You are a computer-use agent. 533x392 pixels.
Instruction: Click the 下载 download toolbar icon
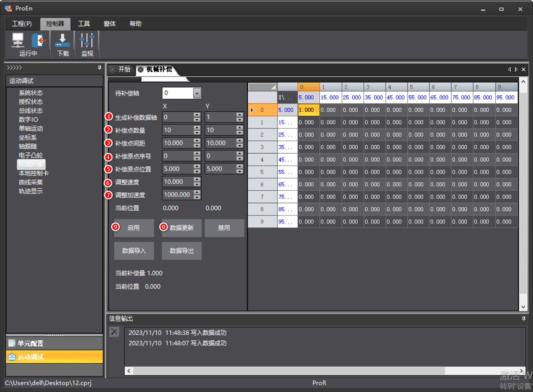tap(62, 40)
